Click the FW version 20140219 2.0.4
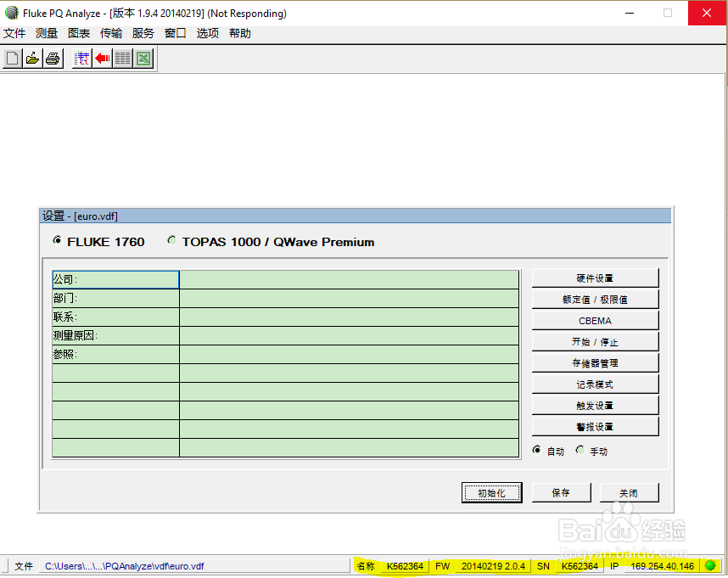 pyautogui.click(x=493, y=566)
